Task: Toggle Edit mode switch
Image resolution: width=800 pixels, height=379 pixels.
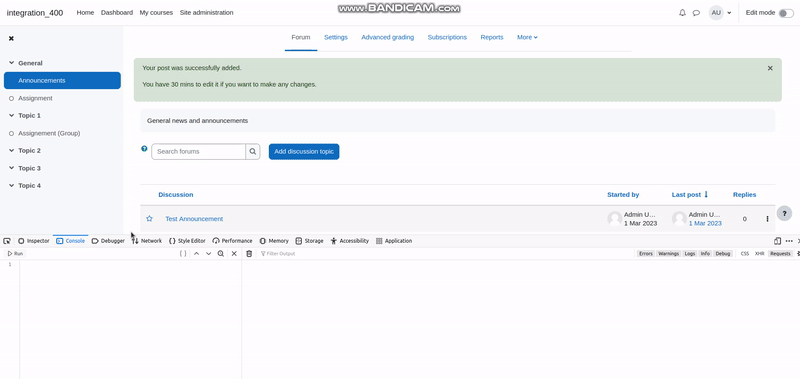Action: coord(786,13)
